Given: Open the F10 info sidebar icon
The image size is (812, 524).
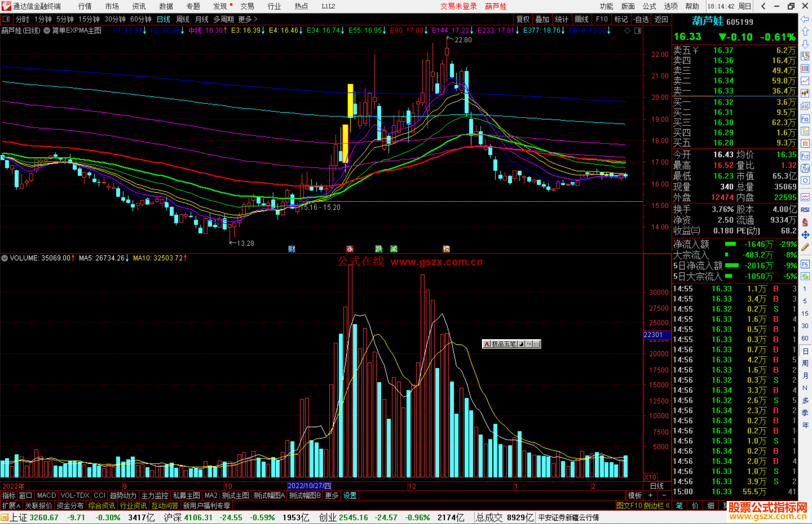Looking at the screenshot, I should point(805,119).
